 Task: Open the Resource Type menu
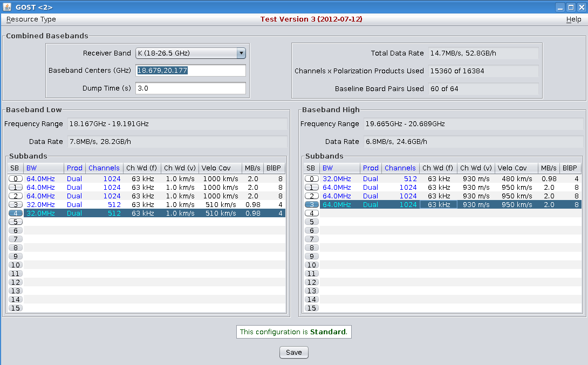(31, 19)
